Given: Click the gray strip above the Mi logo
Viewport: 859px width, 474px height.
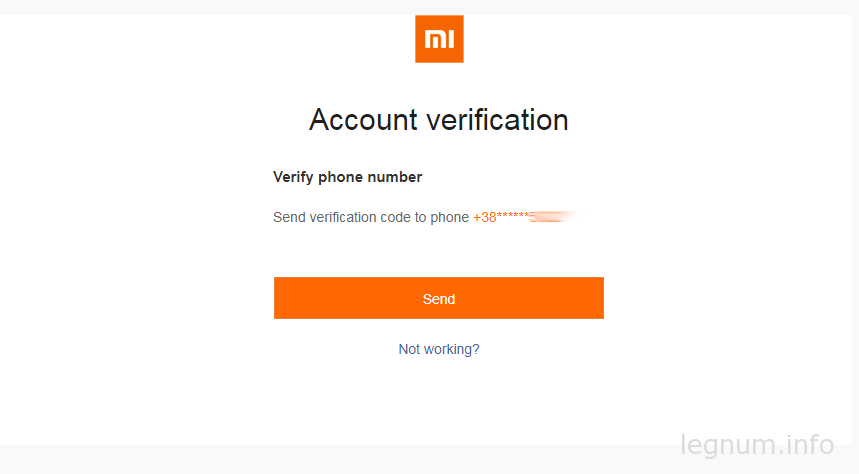Looking at the screenshot, I should [430, 7].
